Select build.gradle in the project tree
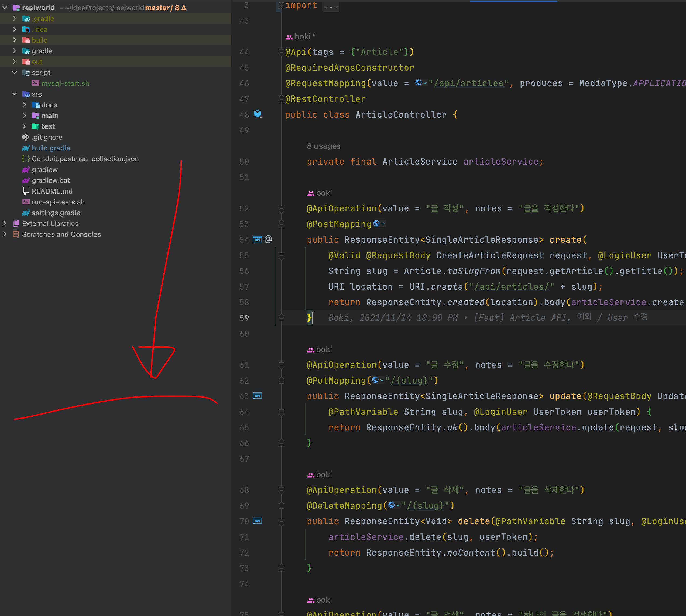 point(51,148)
